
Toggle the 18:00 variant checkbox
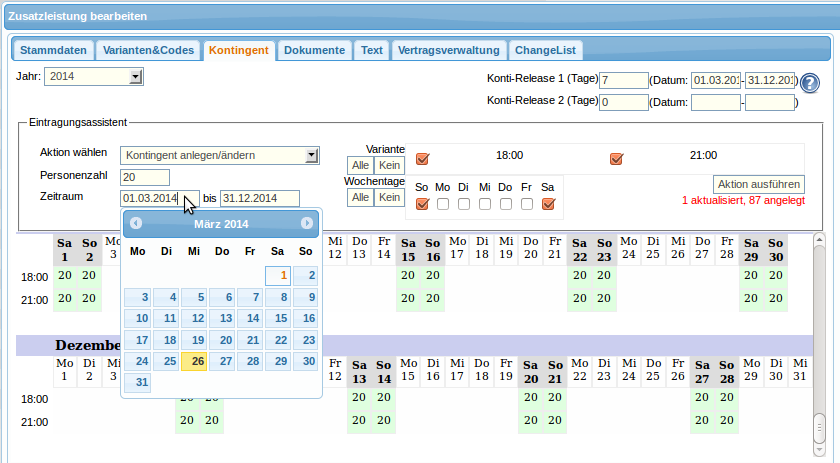click(x=422, y=158)
